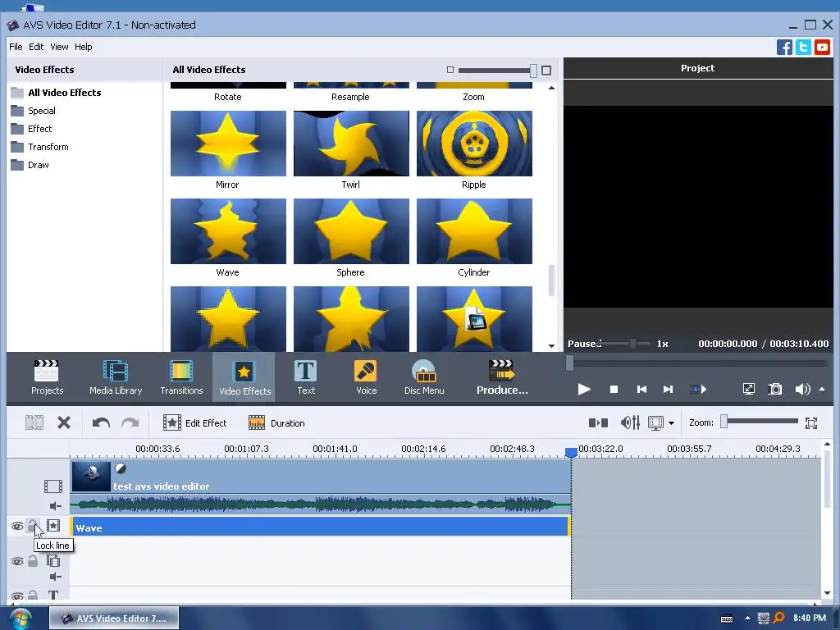Open the Voice recording section
The width and height of the screenshot is (840, 630).
point(366,377)
